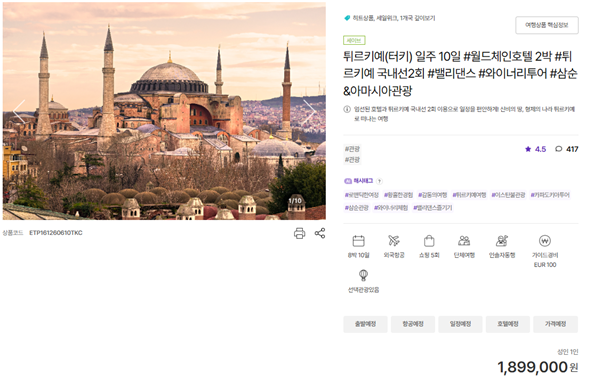602x383 pixels.
Task: Open the 가격예정 button
Action: [x=556, y=324]
